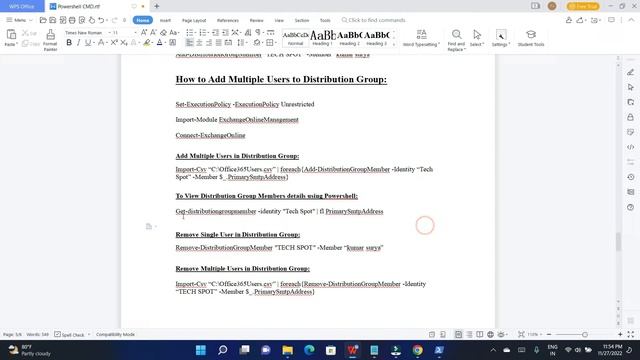The width and height of the screenshot is (640, 360).
Task: Open the font name dropdown
Action: pyautogui.click(x=109, y=32)
